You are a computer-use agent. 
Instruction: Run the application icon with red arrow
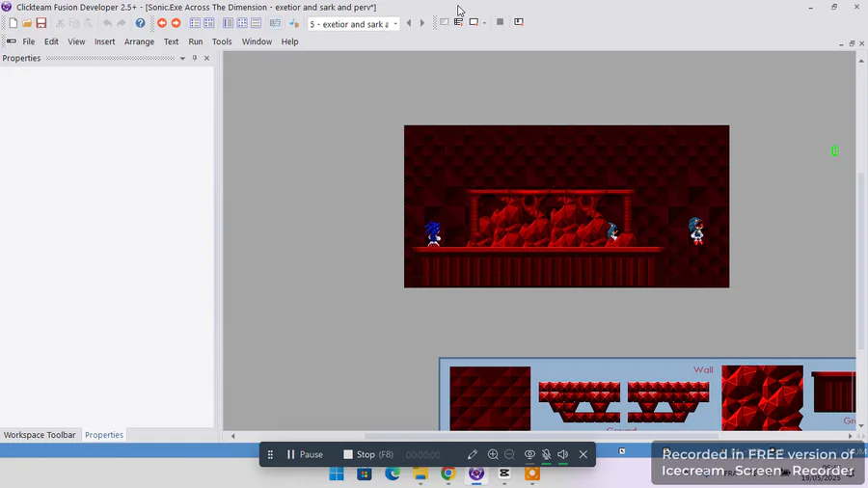(458, 22)
